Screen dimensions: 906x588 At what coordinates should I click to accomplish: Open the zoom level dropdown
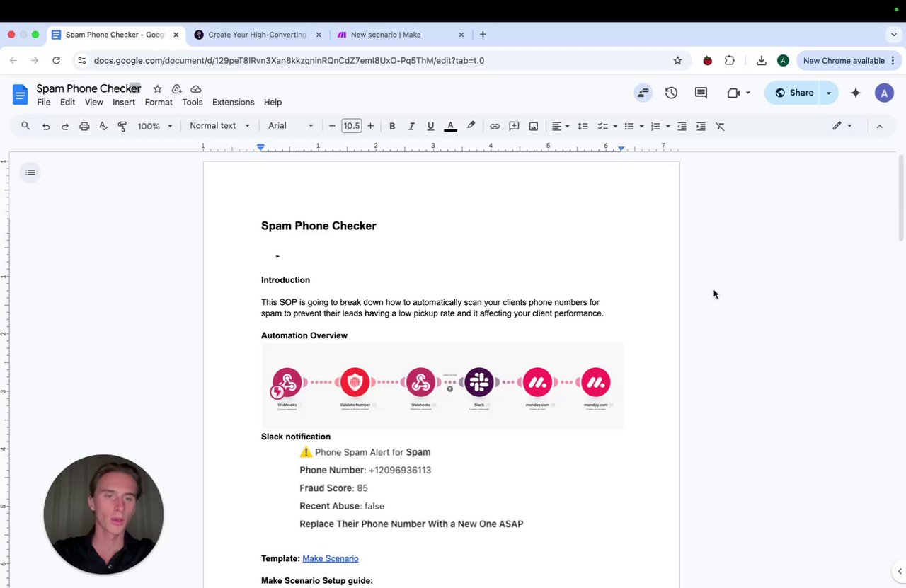click(155, 126)
